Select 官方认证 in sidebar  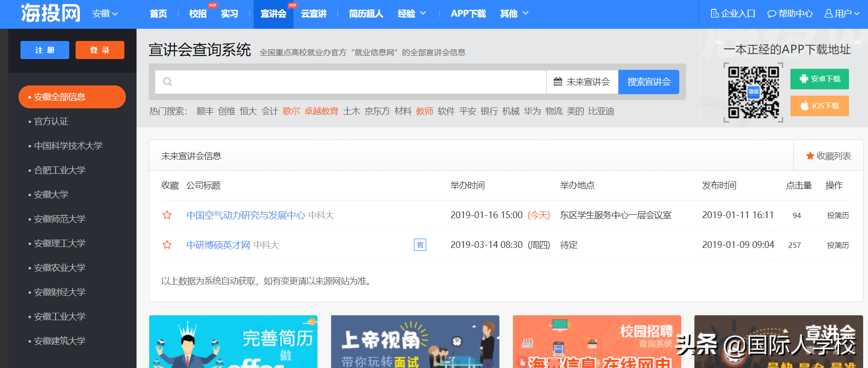[x=51, y=121]
